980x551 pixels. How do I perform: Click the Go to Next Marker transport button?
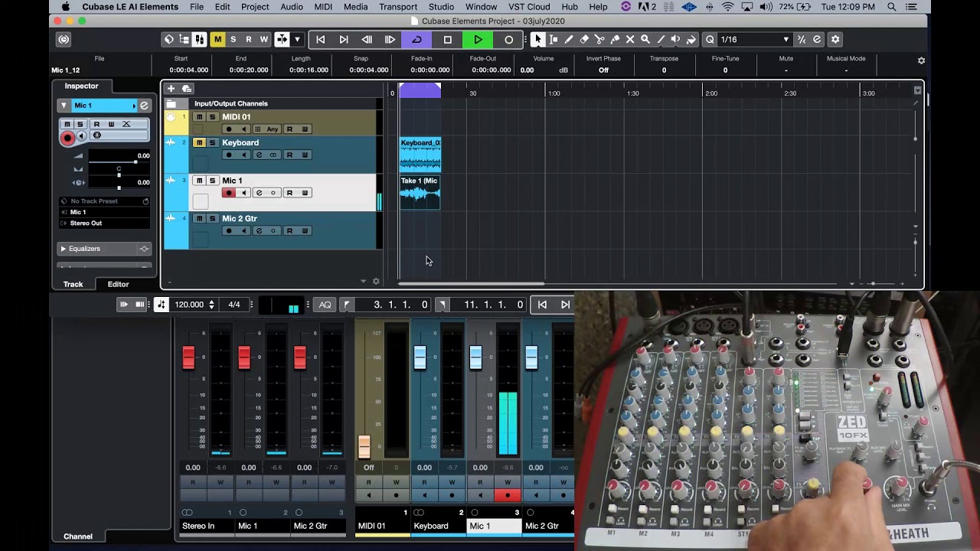[x=344, y=40]
